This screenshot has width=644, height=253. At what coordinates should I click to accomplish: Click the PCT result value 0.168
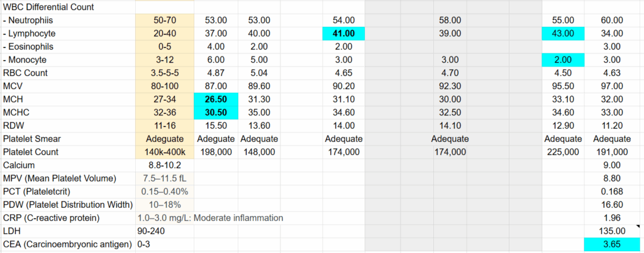(x=612, y=191)
